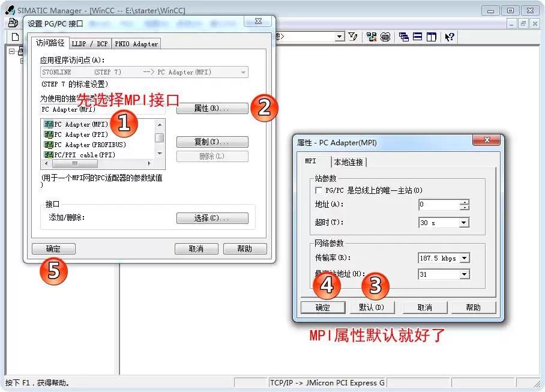545x392 pixels.
Task: Click the project window icon left of the menu bar
Action: tap(13, 23)
